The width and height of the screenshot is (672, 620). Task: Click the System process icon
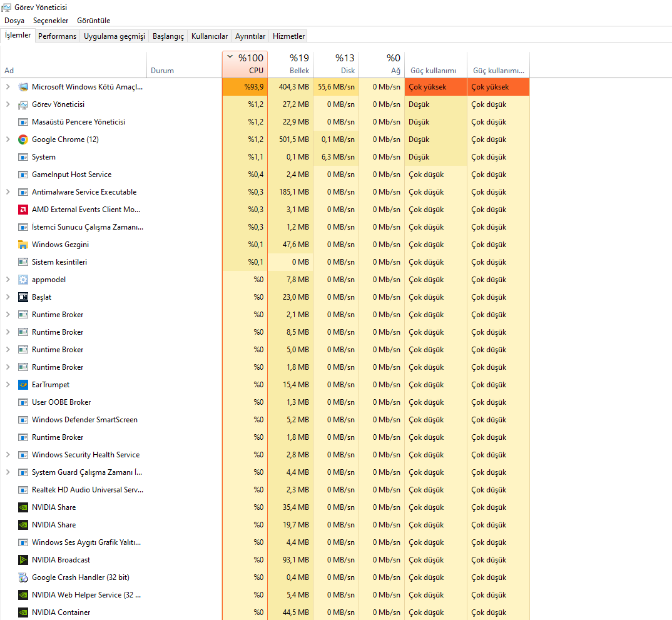pyautogui.click(x=23, y=157)
